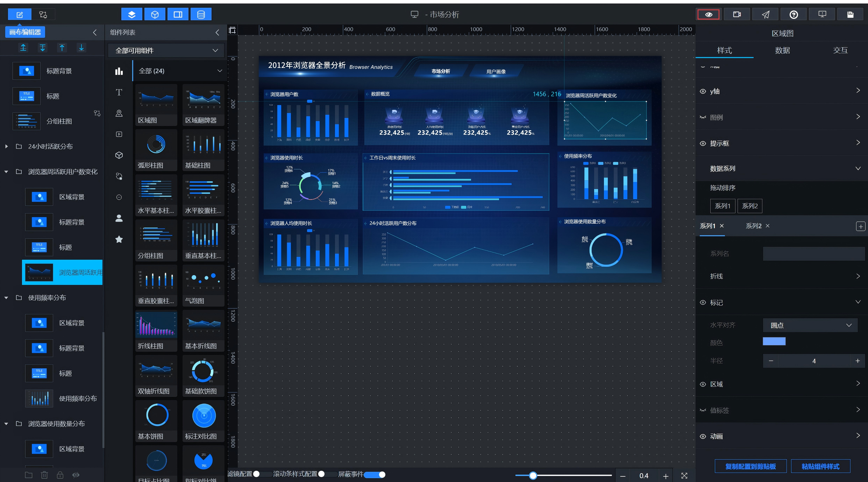
Task: Toggle the right panel layout button
Action: point(178,14)
